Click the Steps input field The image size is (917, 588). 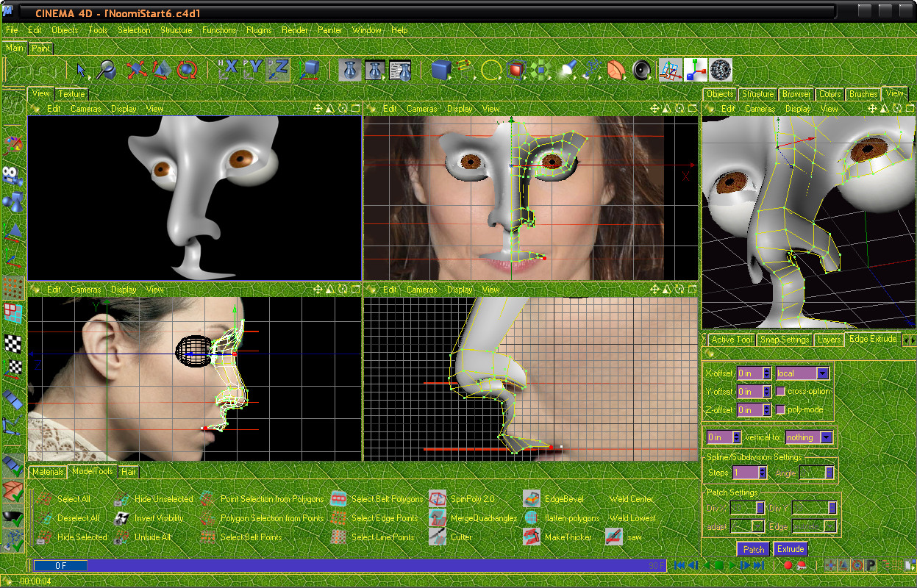[x=745, y=473]
